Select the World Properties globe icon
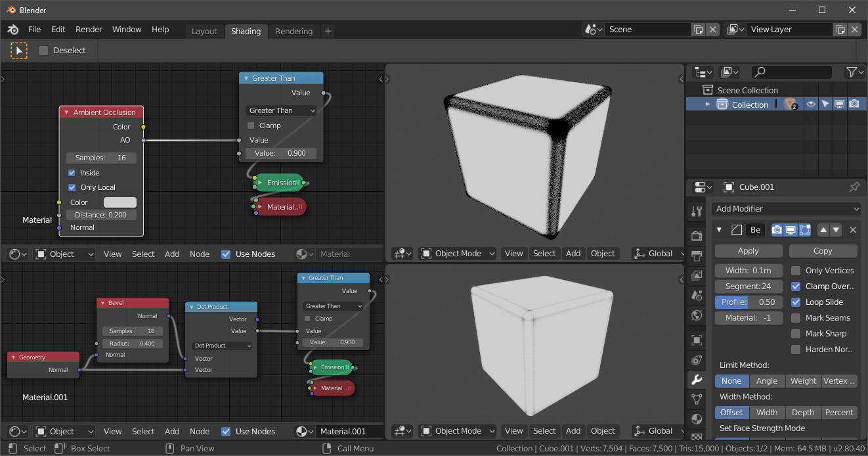868x456 pixels. pos(697,315)
